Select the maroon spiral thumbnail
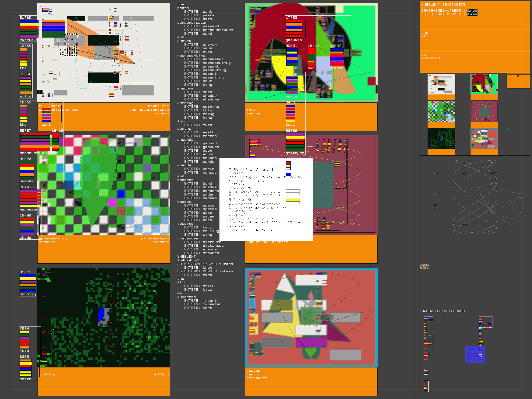The height and width of the screenshot is (399, 532). coord(484,112)
